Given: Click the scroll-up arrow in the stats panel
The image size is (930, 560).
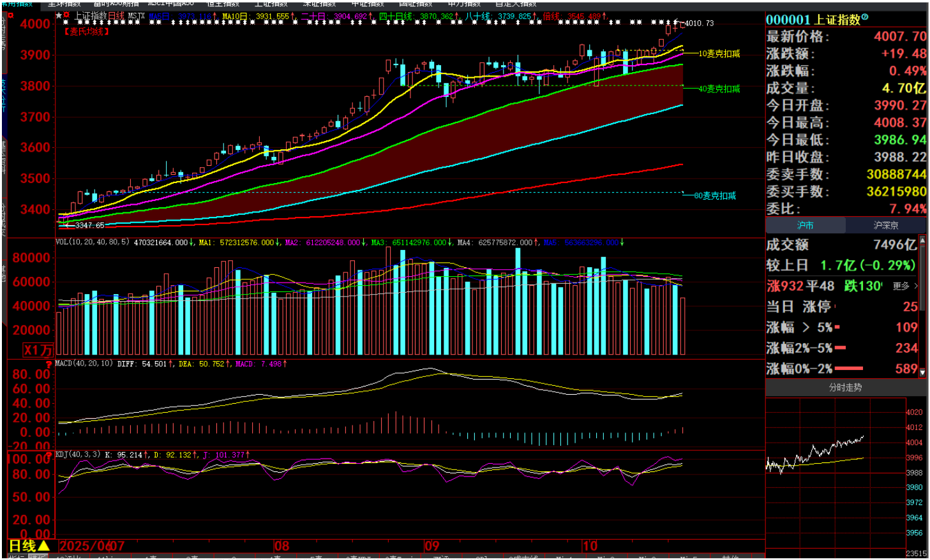Looking at the screenshot, I should (x=922, y=240).
